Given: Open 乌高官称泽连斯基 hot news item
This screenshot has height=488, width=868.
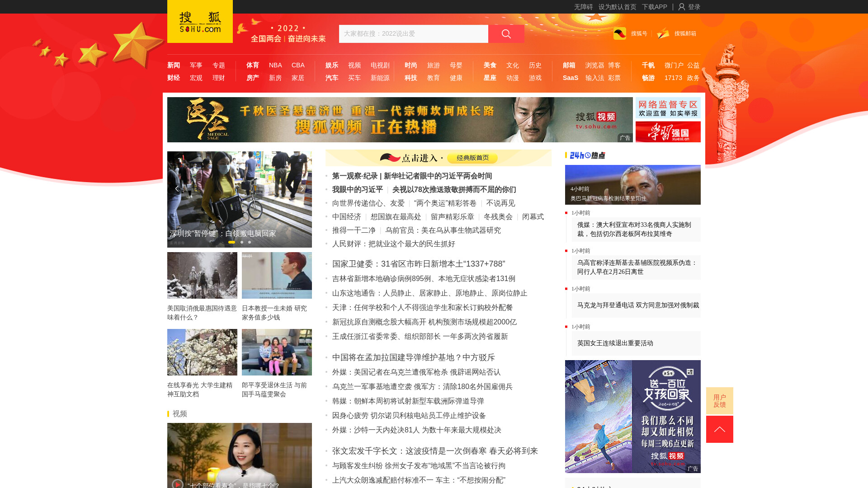Looking at the screenshot, I should pyautogui.click(x=637, y=267).
